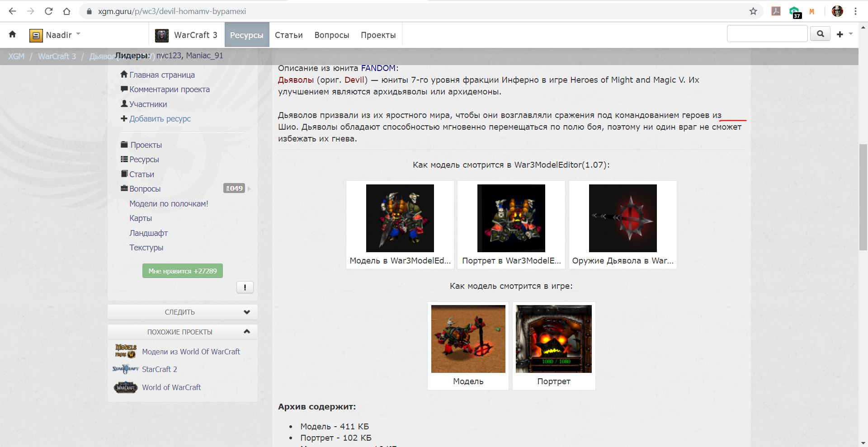Screen dimensions: 868x447
Task: Open the WarCraft 3 menu item
Action: click(x=186, y=35)
